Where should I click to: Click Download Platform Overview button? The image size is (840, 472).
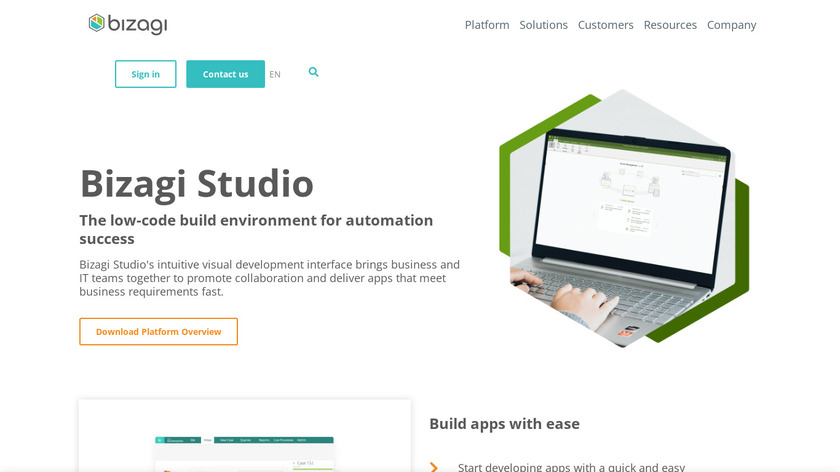click(159, 332)
